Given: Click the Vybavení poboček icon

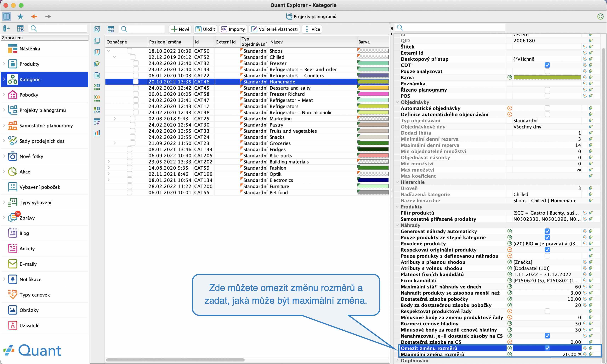Looking at the screenshot, I should pyautogui.click(x=13, y=187).
